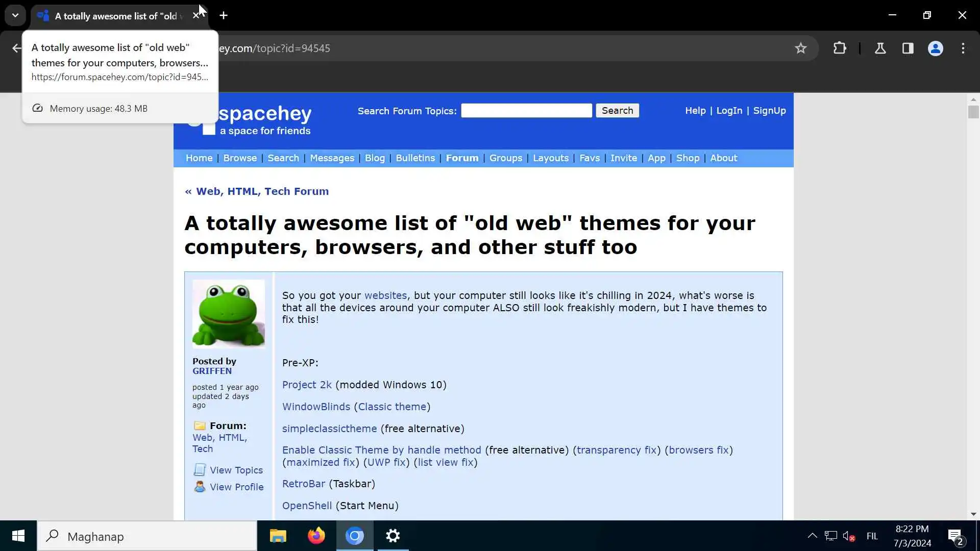Toggle the browser side panel icon
The image size is (980, 551).
tap(908, 48)
